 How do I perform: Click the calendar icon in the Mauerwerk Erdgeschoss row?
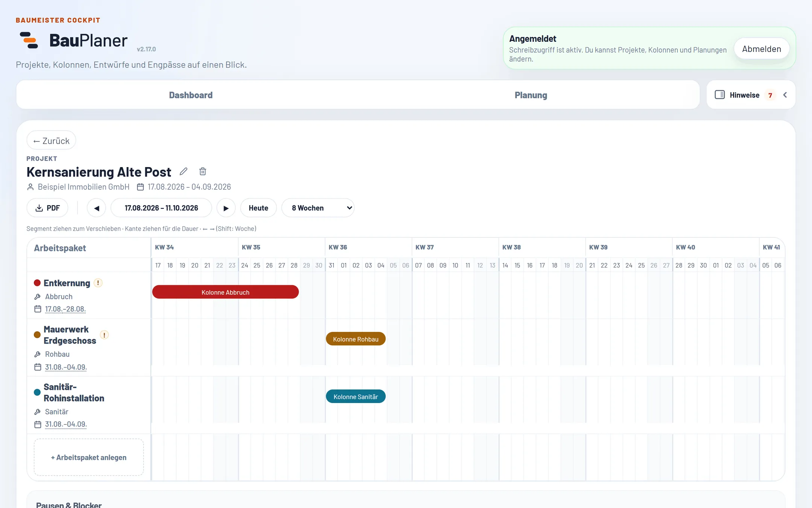(x=38, y=367)
